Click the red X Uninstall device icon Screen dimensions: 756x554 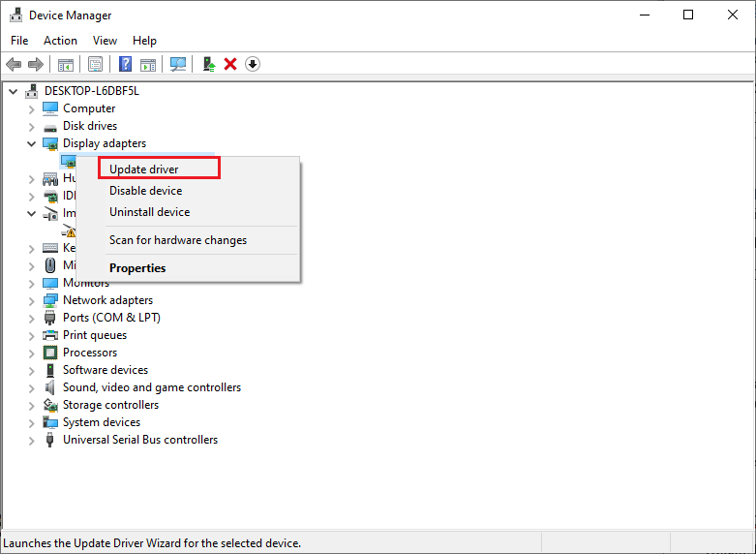click(230, 64)
